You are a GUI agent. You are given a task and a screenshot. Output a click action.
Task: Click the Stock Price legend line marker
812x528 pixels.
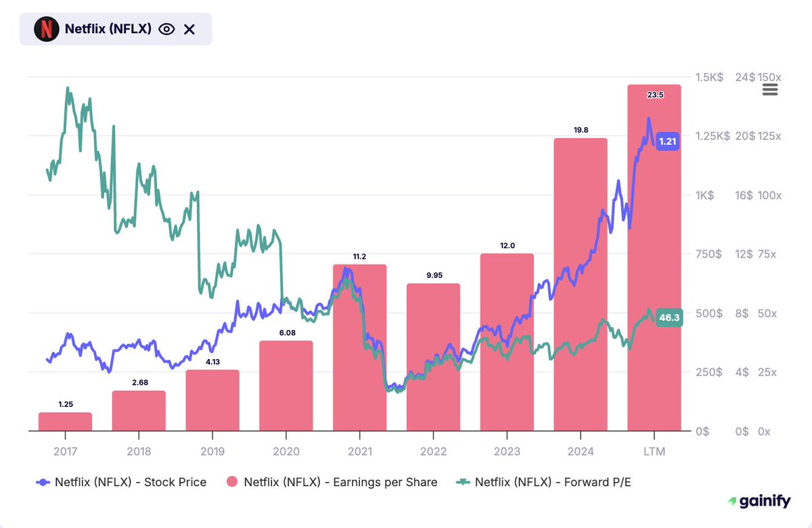click(43, 482)
